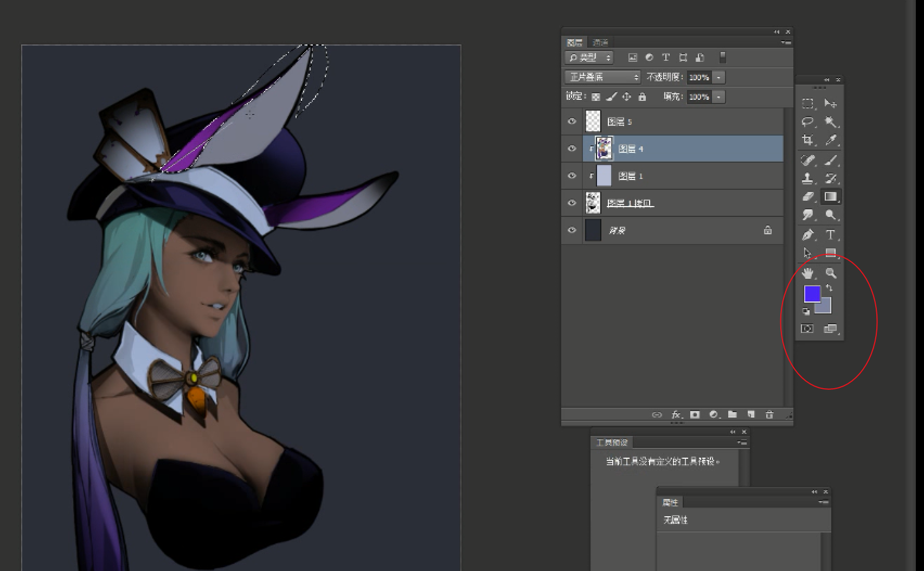Open the 属性 properties tab
Image resolution: width=924 pixels, height=571 pixels.
click(671, 502)
